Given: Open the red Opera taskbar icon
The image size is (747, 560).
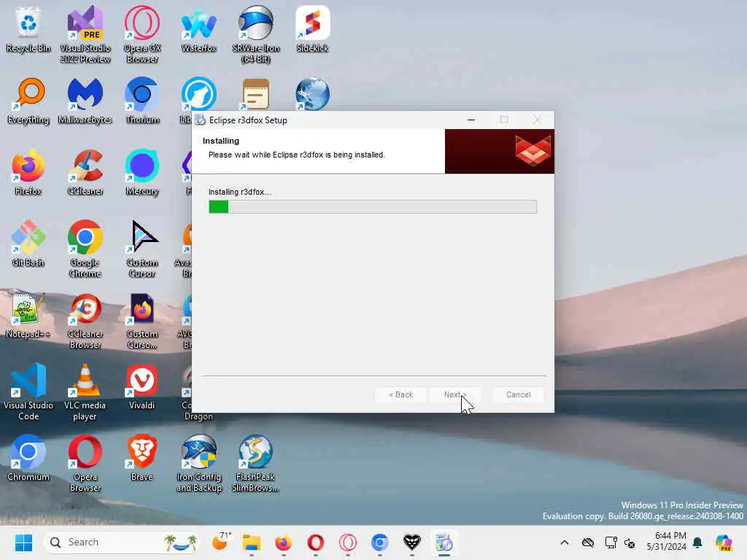Looking at the screenshot, I should tap(315, 542).
